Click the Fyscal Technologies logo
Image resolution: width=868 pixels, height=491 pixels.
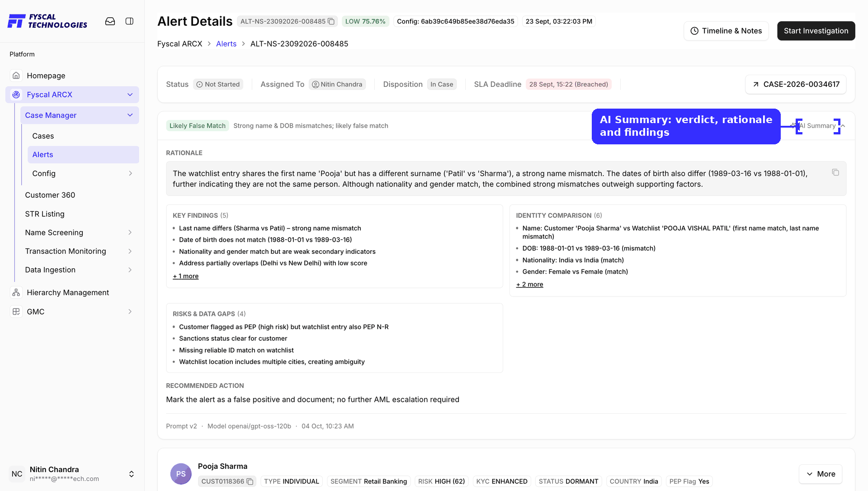click(x=47, y=21)
